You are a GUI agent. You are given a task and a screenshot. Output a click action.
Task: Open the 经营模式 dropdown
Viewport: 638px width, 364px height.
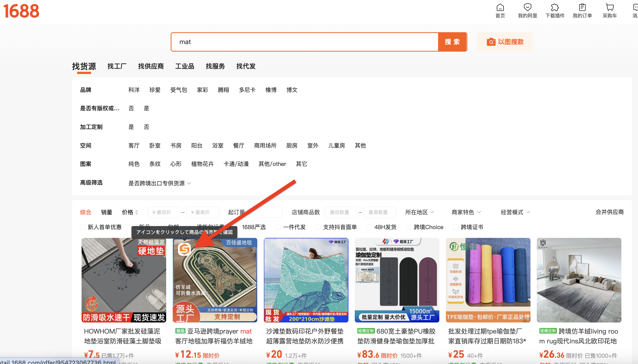click(x=515, y=212)
